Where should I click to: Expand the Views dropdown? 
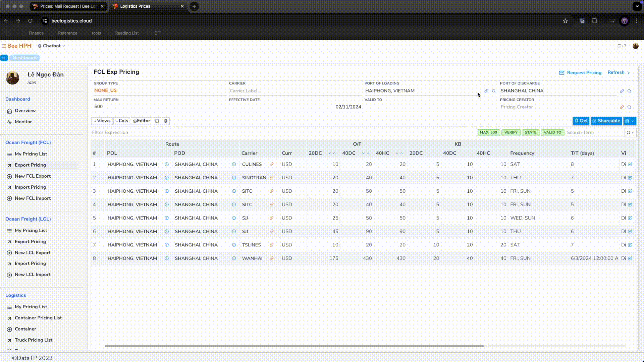click(x=102, y=121)
